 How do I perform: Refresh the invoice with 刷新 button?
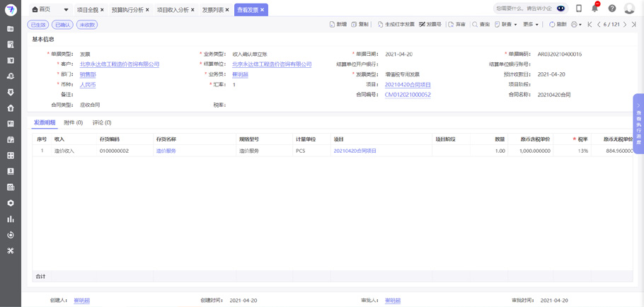coord(558,25)
